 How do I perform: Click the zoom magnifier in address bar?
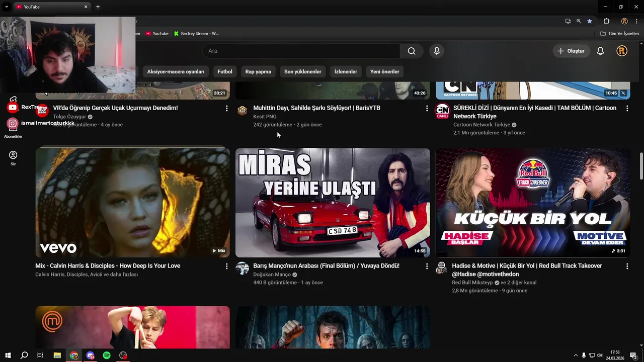[579, 21]
